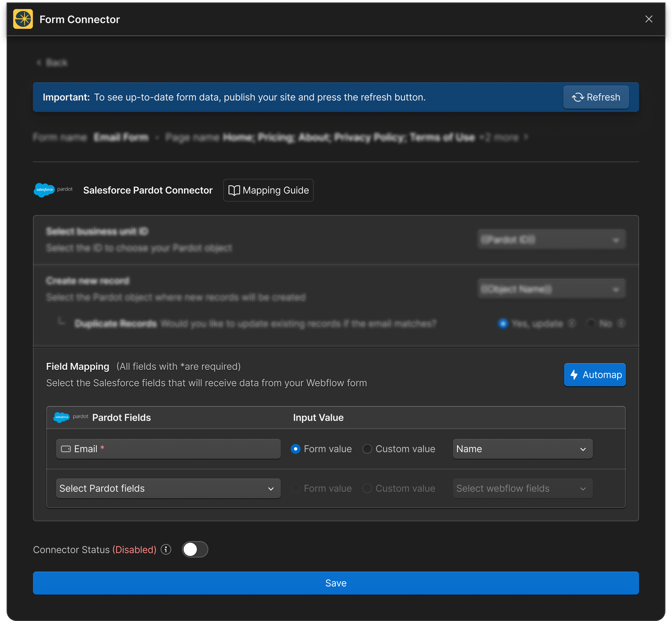Click the Form Connector app logo
The width and height of the screenshot is (672, 621).
pyautogui.click(x=23, y=19)
